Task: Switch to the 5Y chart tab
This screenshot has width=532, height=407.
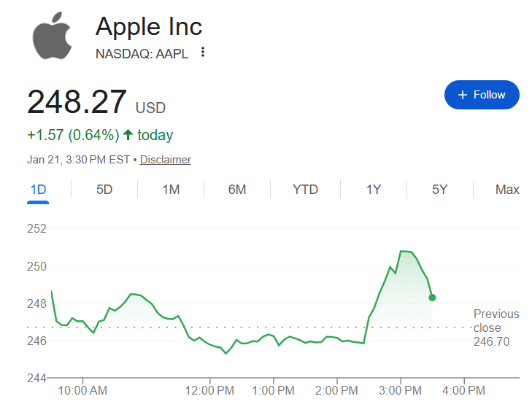Action: click(439, 190)
